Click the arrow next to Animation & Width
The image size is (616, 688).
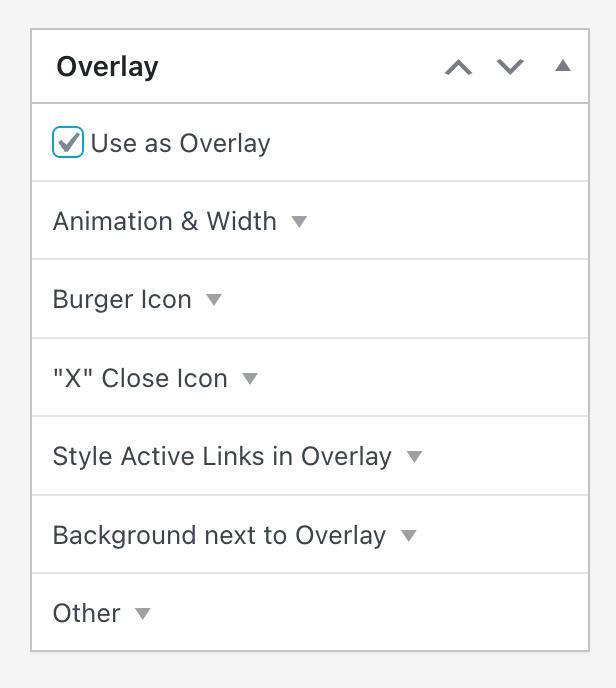299,221
